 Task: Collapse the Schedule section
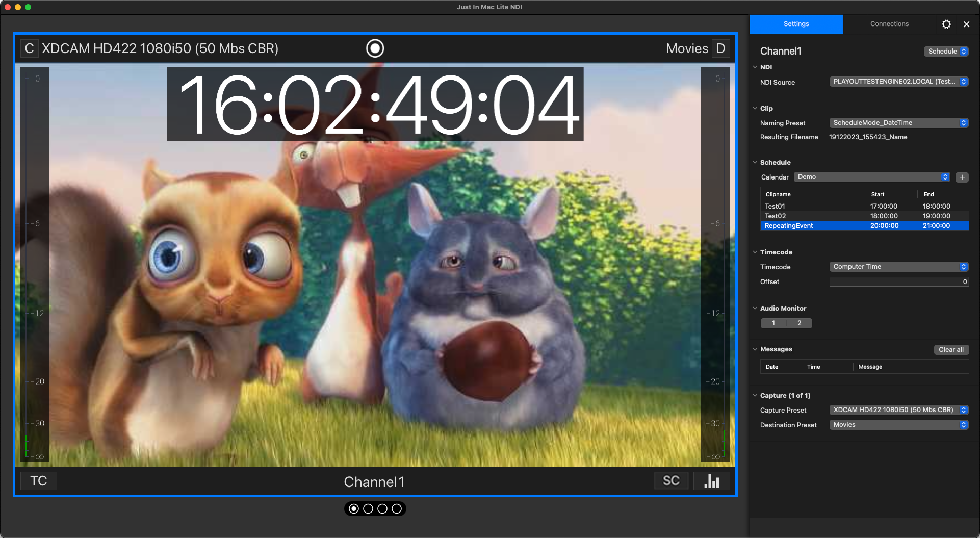pos(755,162)
